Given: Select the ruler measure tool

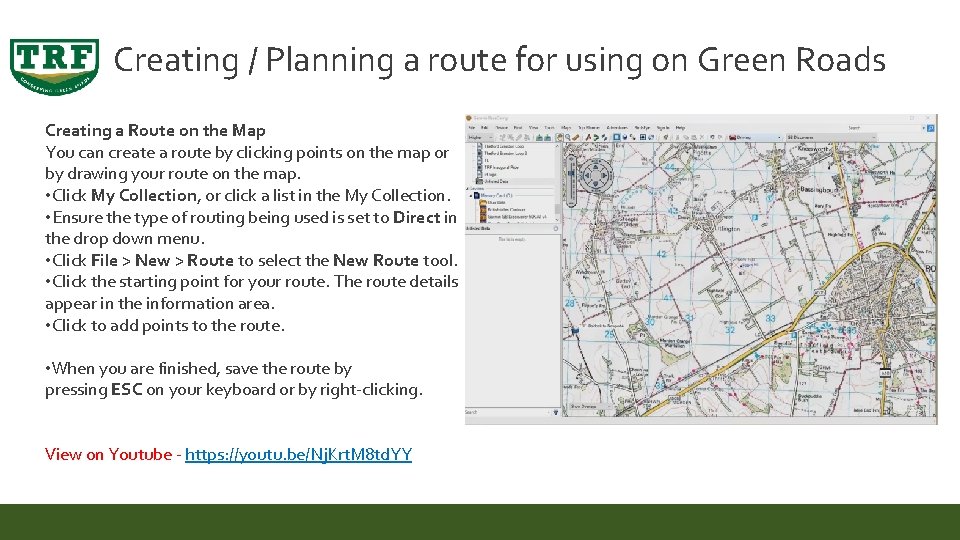Looking at the screenshot, I should pyautogui.click(x=576, y=137).
